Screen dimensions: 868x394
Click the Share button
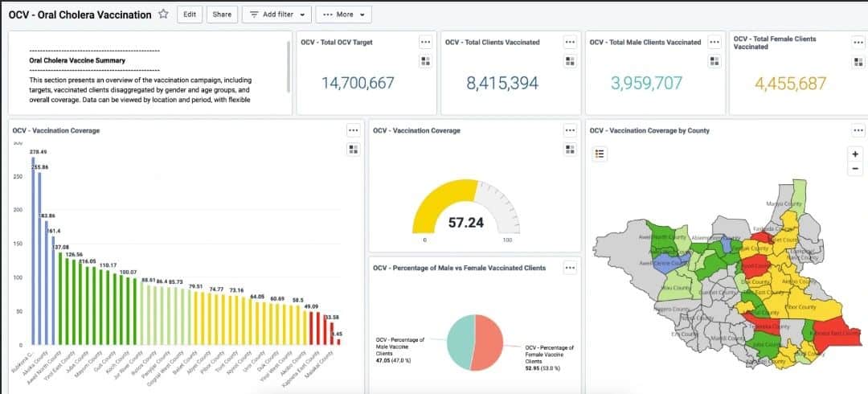pos(222,14)
